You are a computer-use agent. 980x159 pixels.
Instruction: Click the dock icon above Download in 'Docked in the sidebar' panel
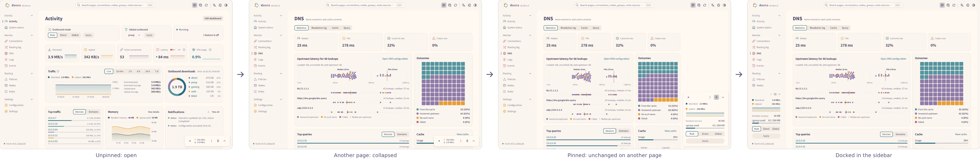click(x=775, y=94)
